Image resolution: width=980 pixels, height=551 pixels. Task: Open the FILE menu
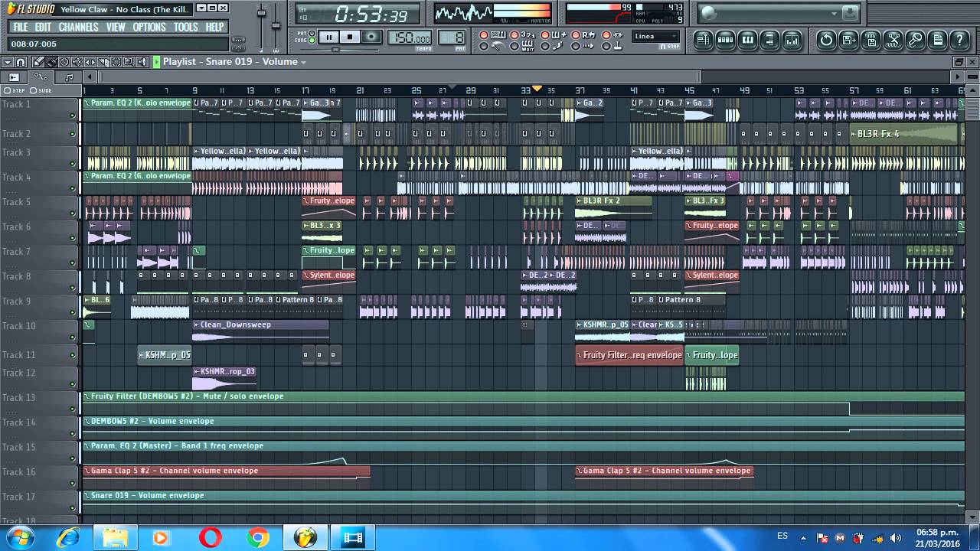pos(20,27)
